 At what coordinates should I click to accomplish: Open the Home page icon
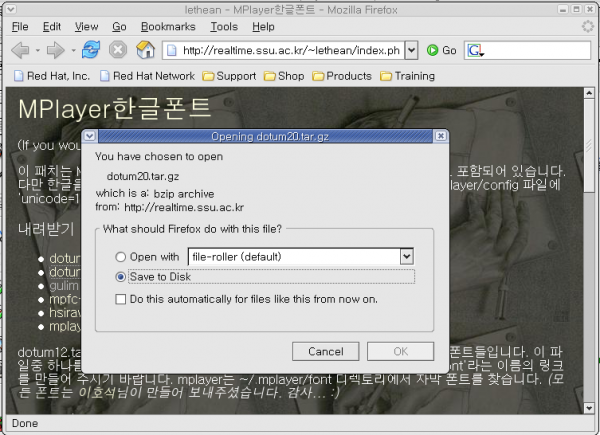click(x=145, y=50)
